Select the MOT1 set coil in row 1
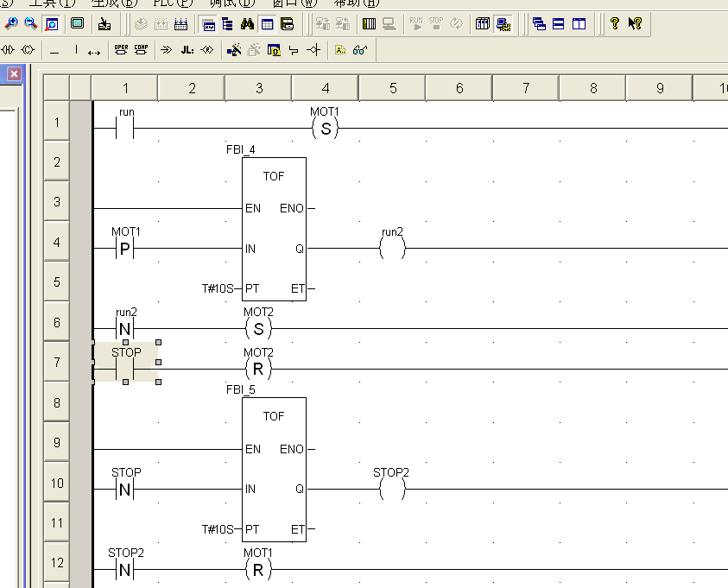 [326, 129]
